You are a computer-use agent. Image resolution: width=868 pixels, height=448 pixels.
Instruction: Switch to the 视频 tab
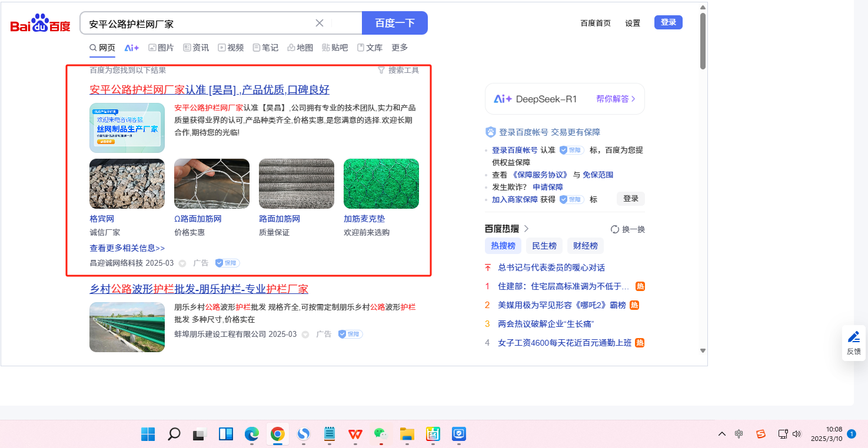231,48
